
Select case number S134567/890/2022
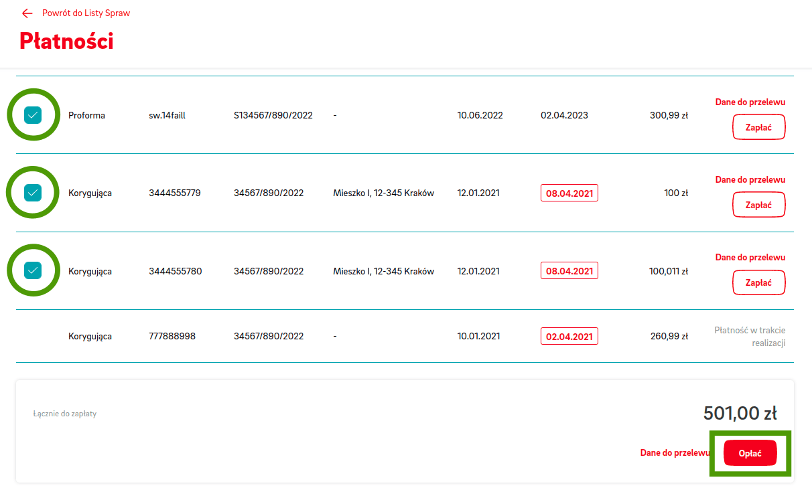(x=273, y=116)
